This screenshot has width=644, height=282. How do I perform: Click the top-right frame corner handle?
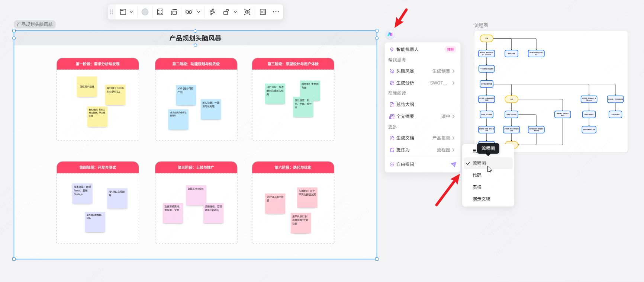click(x=377, y=31)
